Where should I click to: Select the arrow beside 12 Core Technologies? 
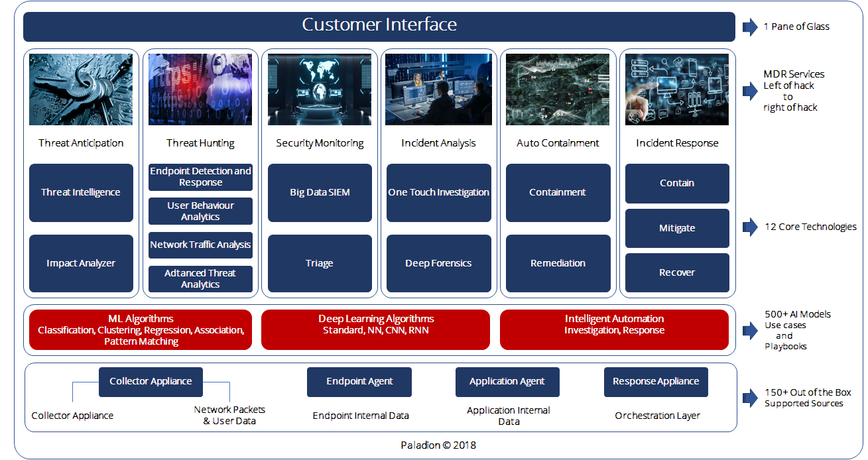point(750,227)
